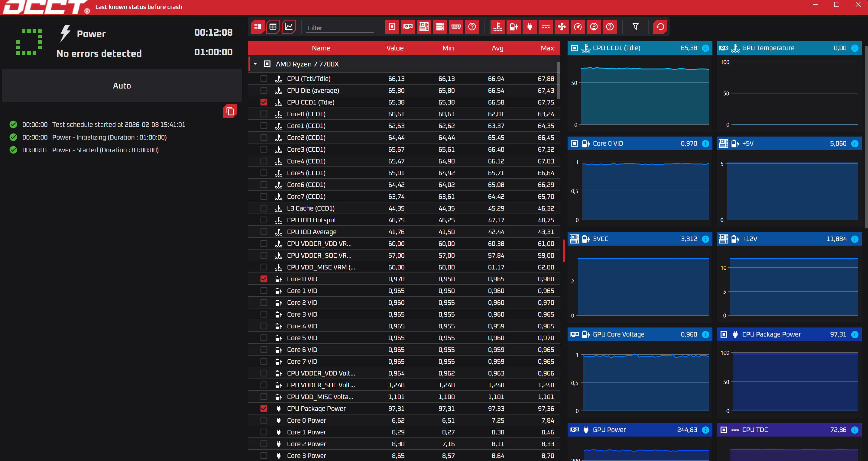The image size is (868, 461).
Task: Toggle the GPU sensor filter icon
Action: click(408, 27)
